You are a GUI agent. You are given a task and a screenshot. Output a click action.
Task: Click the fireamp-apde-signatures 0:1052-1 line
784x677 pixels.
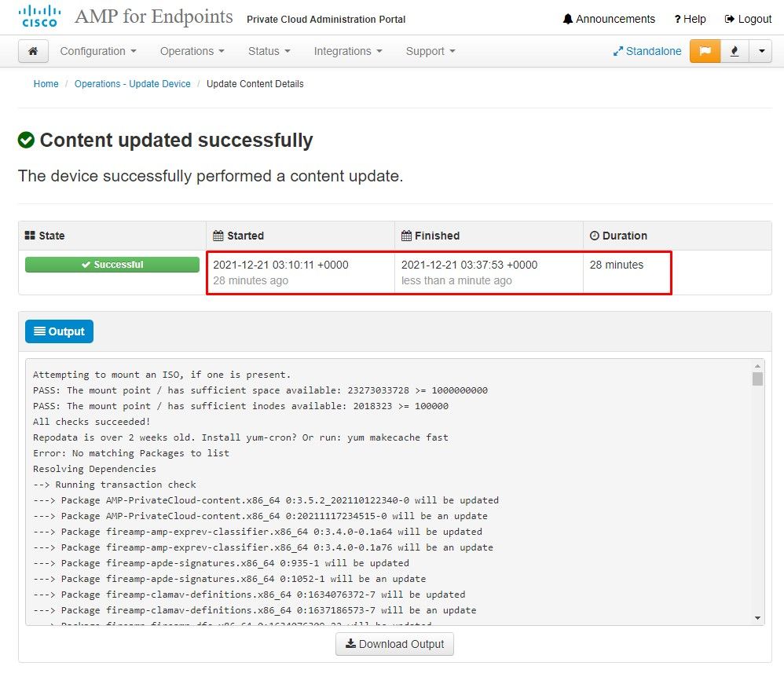[x=229, y=579]
